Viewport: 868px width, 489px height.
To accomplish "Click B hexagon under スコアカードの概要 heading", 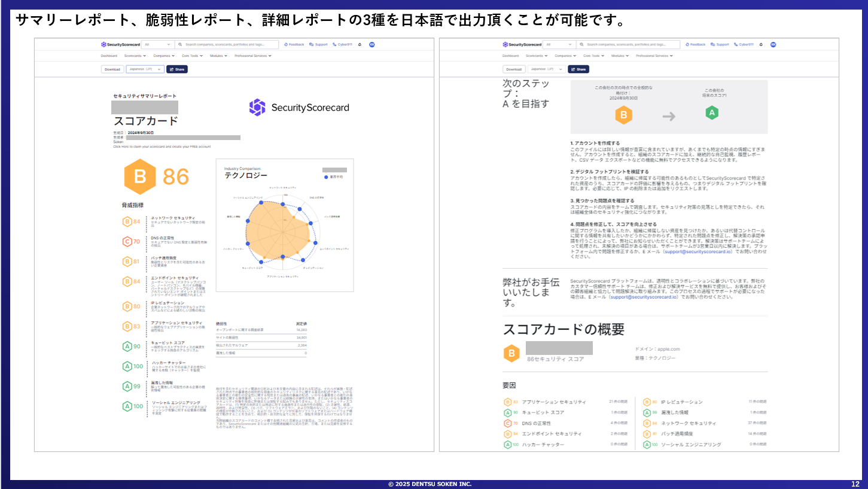I will coord(511,354).
